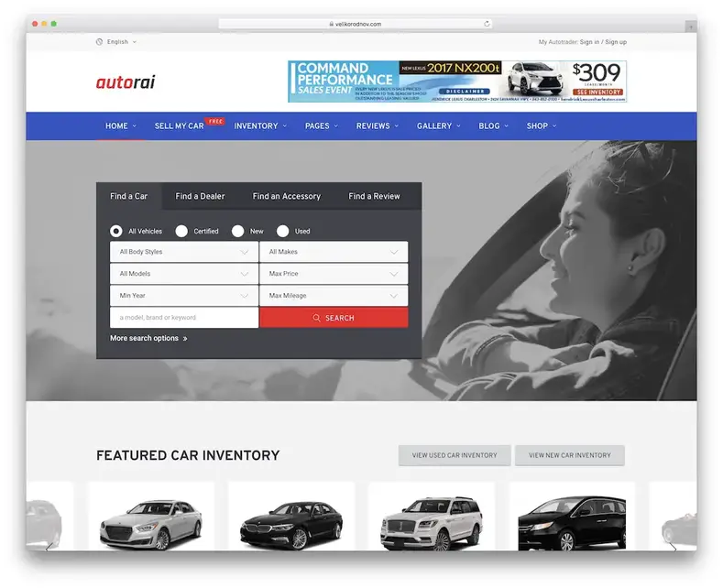Click the silver Genesis sedan thumbnail

coord(151,525)
